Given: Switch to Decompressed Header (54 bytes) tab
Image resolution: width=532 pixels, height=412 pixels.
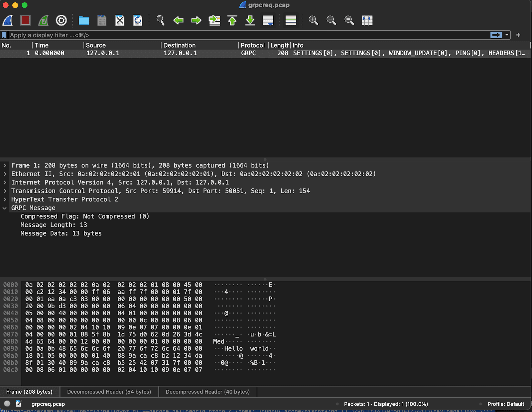Looking at the screenshot, I should pyautogui.click(x=109, y=392).
